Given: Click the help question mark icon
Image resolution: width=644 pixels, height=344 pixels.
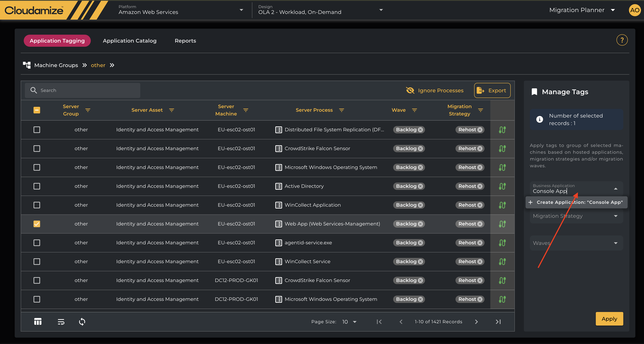Looking at the screenshot, I should point(622,40).
